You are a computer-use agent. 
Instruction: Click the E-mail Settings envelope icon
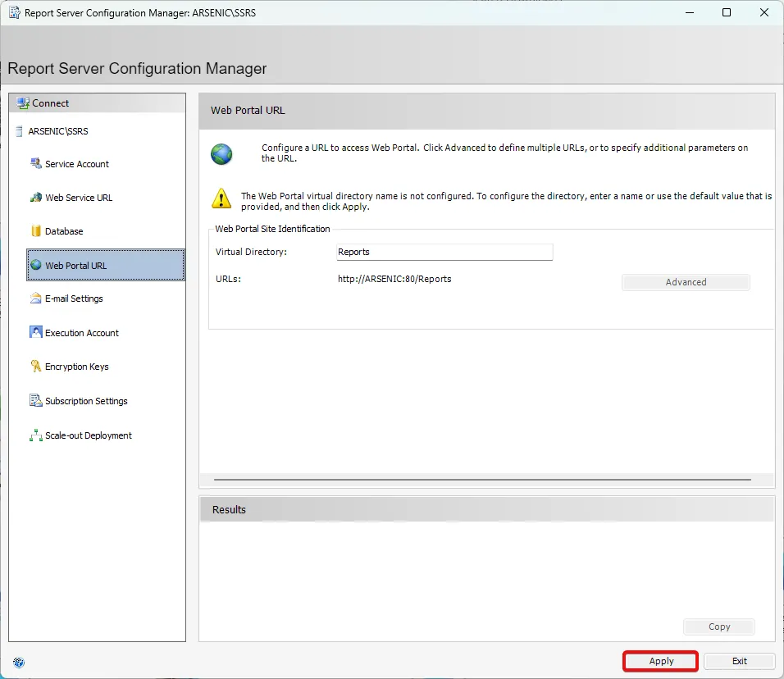click(x=36, y=298)
